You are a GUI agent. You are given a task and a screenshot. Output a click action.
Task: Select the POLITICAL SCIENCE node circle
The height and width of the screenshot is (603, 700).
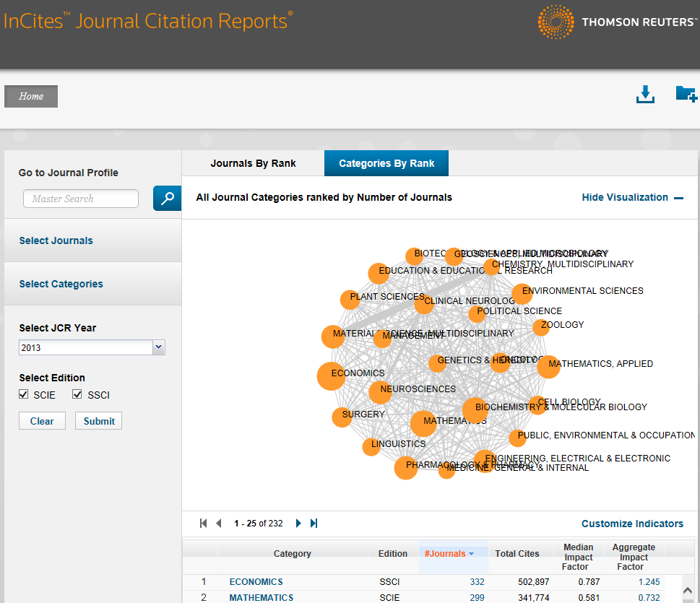coord(477,314)
